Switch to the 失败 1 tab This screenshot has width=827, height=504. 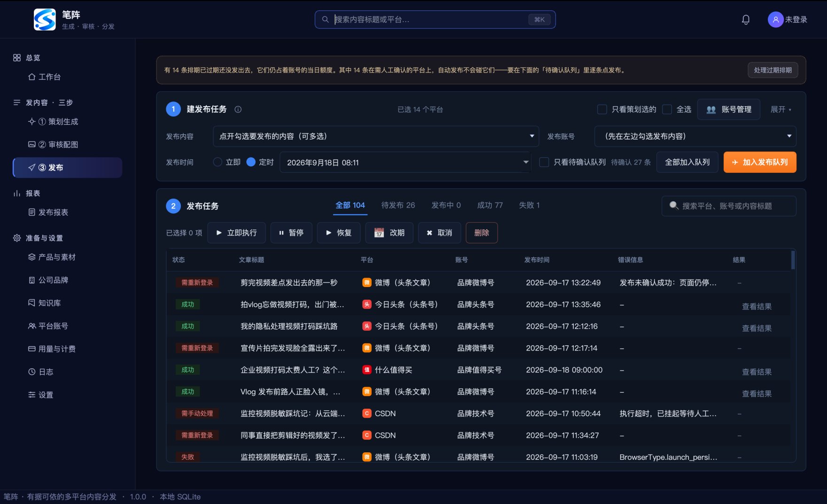click(529, 205)
